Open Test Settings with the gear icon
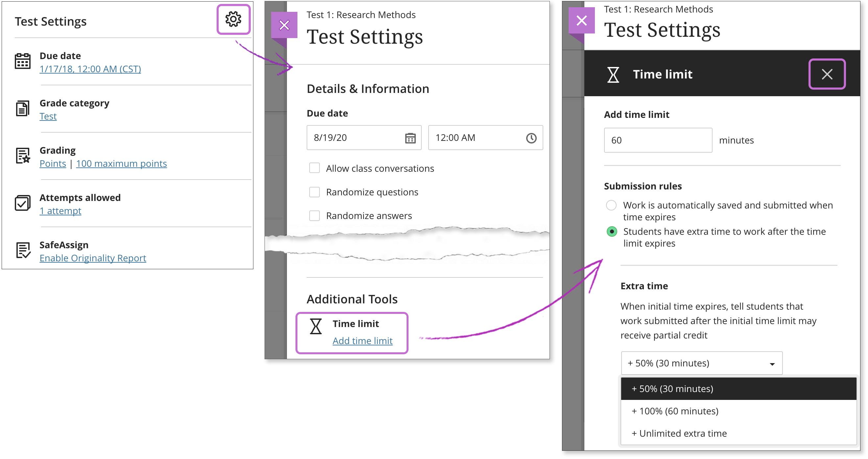The height and width of the screenshot is (459, 868). click(x=233, y=19)
